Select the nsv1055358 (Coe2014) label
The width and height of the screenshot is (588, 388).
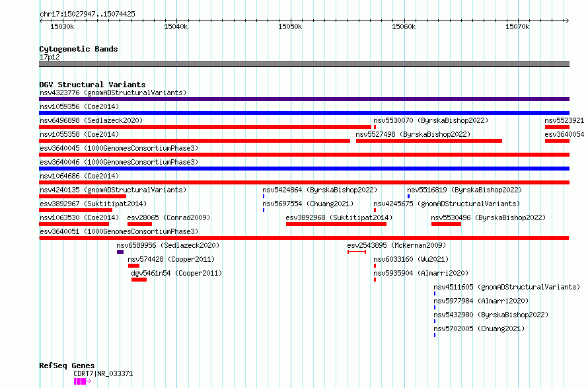79,134
